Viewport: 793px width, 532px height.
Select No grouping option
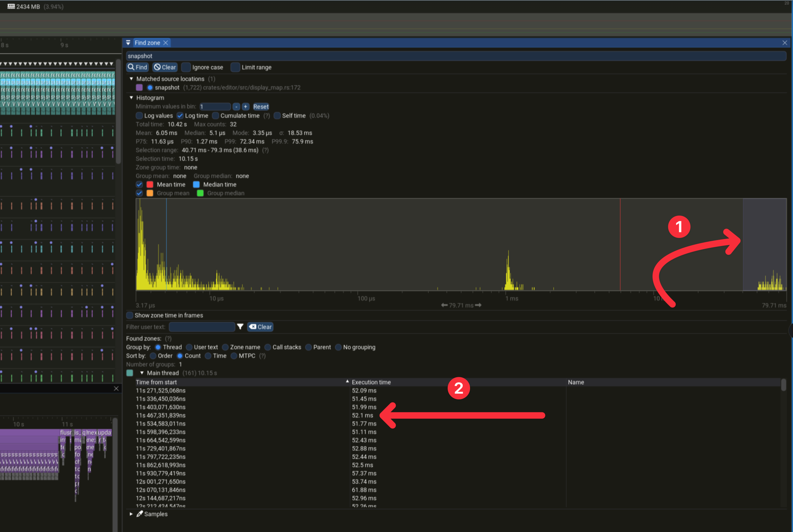[x=338, y=347]
